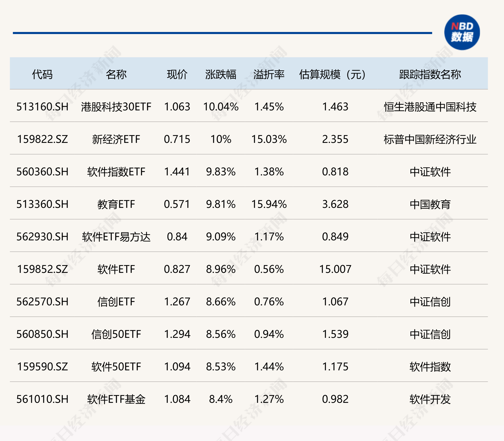The image size is (504, 441).
Task: Click the 涨跌幅 column header
Action: pyautogui.click(x=221, y=75)
